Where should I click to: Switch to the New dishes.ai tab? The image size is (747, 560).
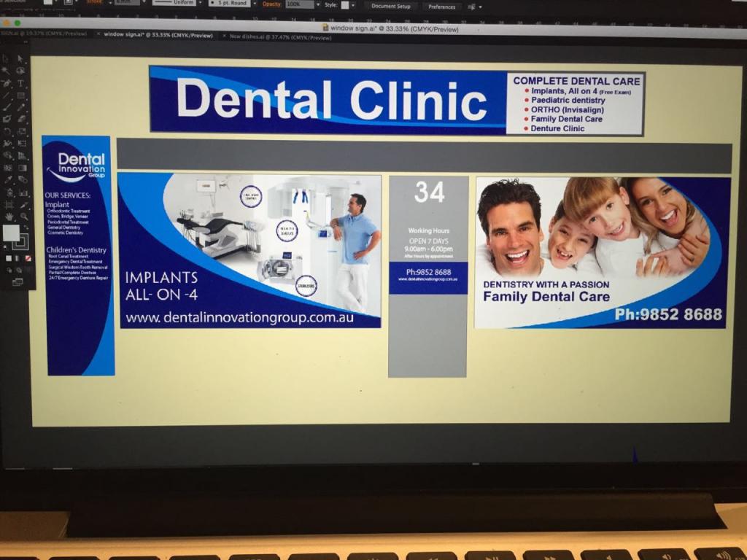tap(281, 36)
